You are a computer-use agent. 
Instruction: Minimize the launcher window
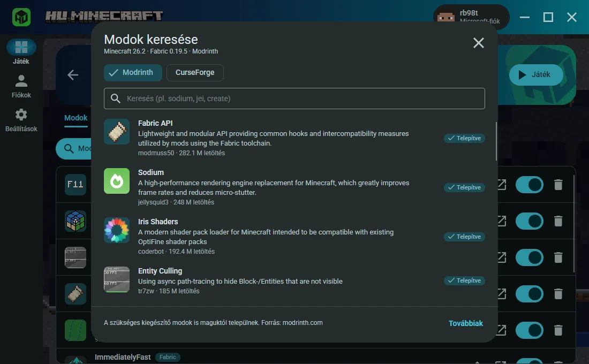click(525, 17)
